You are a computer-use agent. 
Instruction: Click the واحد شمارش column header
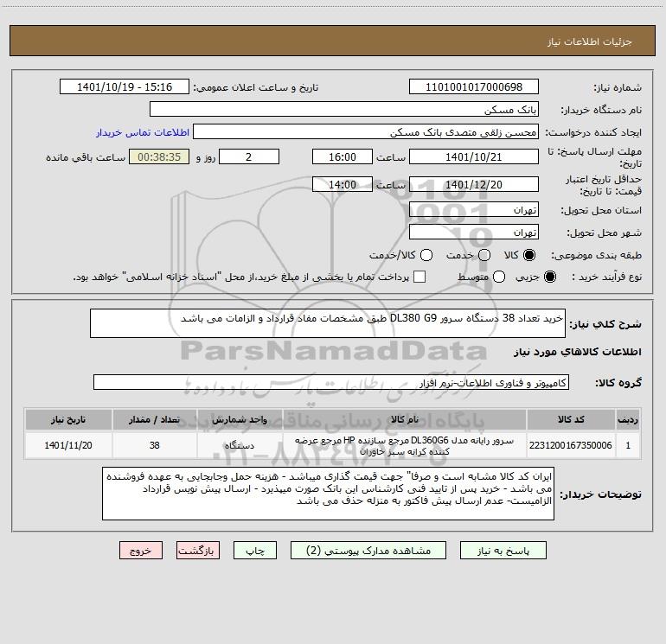pyautogui.click(x=240, y=419)
